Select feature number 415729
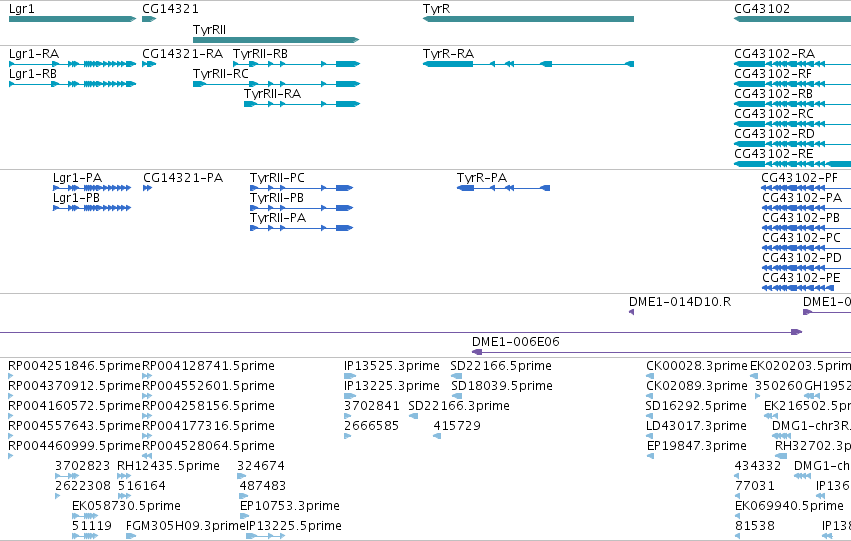Screen dimensions: 851x541 pyautogui.click(x=457, y=427)
